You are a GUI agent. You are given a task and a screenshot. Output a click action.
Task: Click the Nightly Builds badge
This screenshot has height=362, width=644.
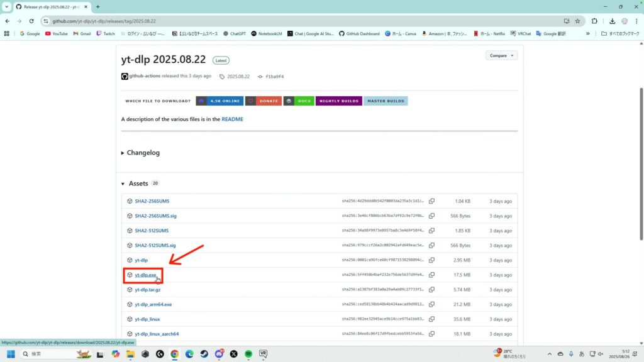click(x=338, y=101)
